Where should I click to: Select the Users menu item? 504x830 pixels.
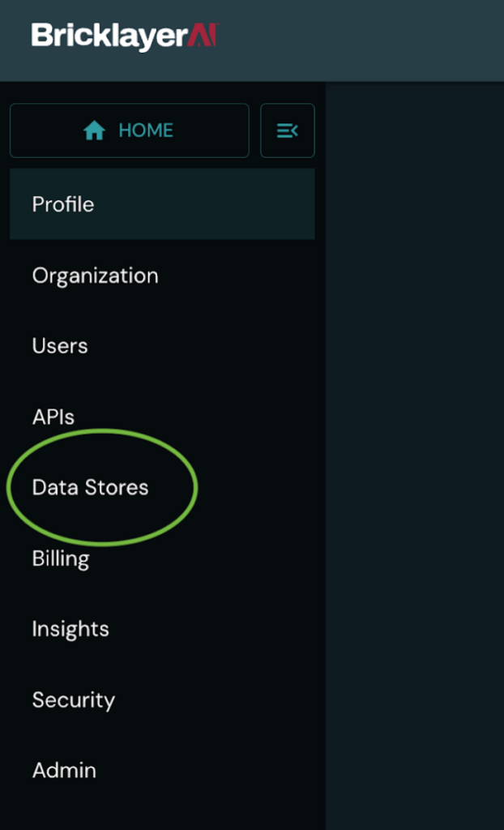click(58, 345)
